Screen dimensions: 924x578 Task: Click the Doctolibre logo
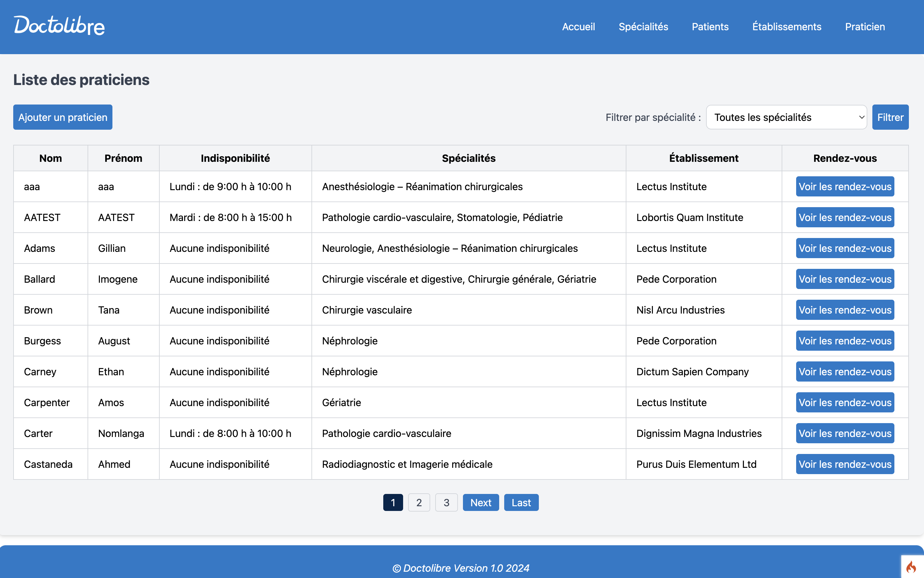[x=59, y=25]
